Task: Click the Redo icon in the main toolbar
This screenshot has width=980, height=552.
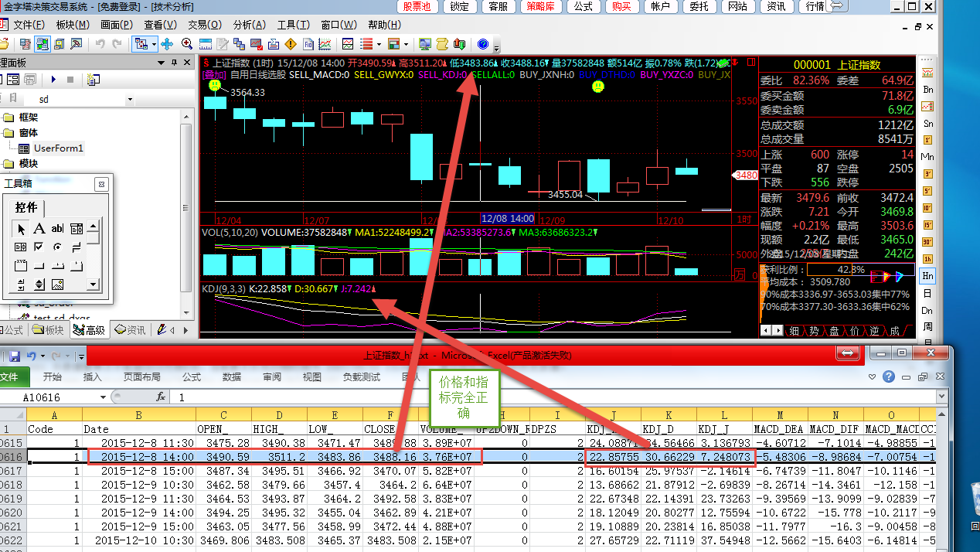Action: 117,44
